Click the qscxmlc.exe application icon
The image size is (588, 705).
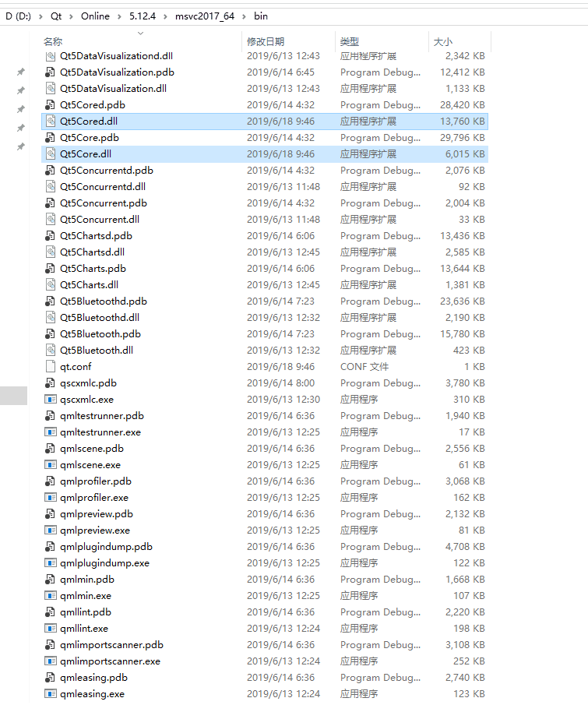click(51, 400)
